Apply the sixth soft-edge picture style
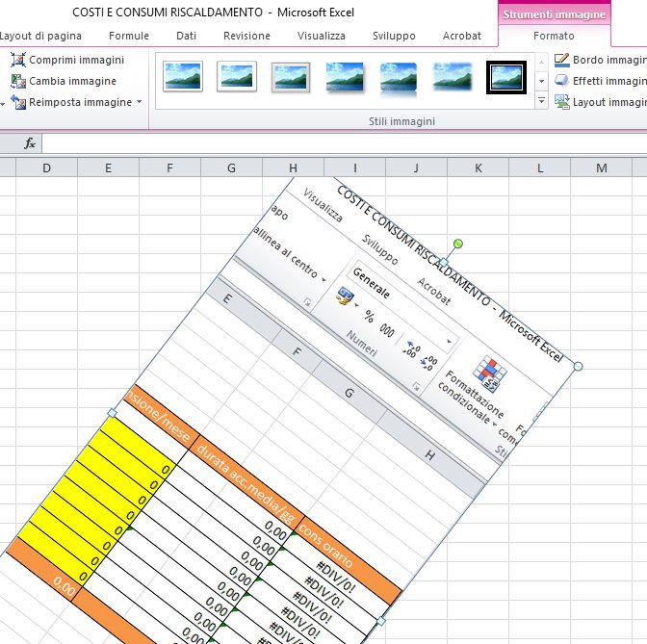Image resolution: width=647 pixels, height=644 pixels. coord(453,76)
